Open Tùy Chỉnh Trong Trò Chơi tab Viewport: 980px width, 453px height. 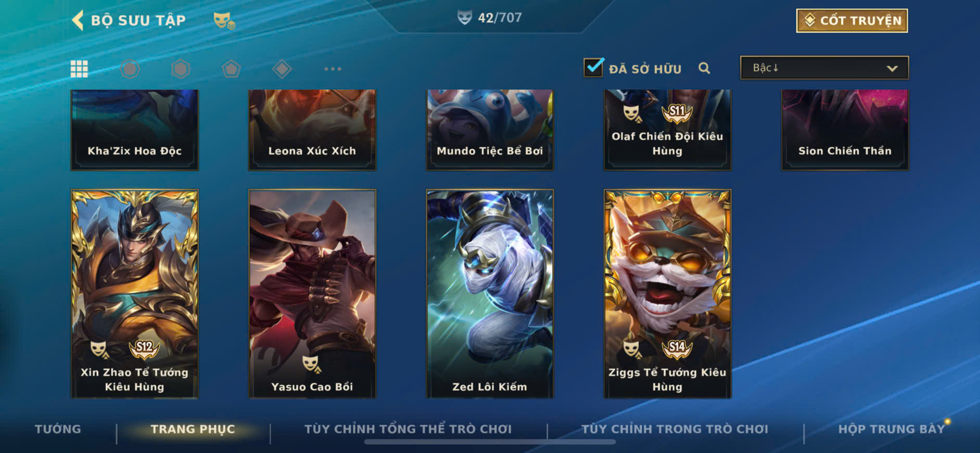[x=674, y=429]
